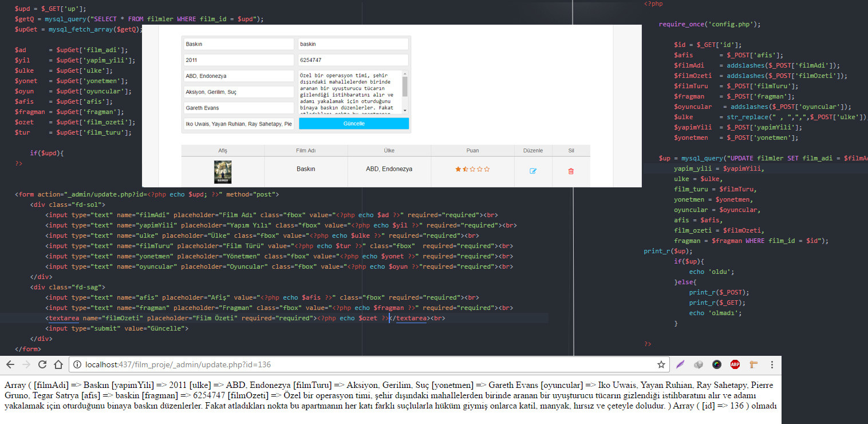Click the blue edit icon for Baskın
This screenshot has height=424, width=868.
[x=533, y=171]
